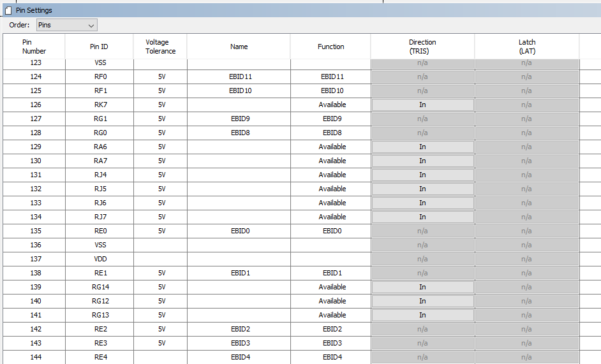The width and height of the screenshot is (601, 364).
Task: Click the RF0 pin ID cell
Action: tap(100, 76)
